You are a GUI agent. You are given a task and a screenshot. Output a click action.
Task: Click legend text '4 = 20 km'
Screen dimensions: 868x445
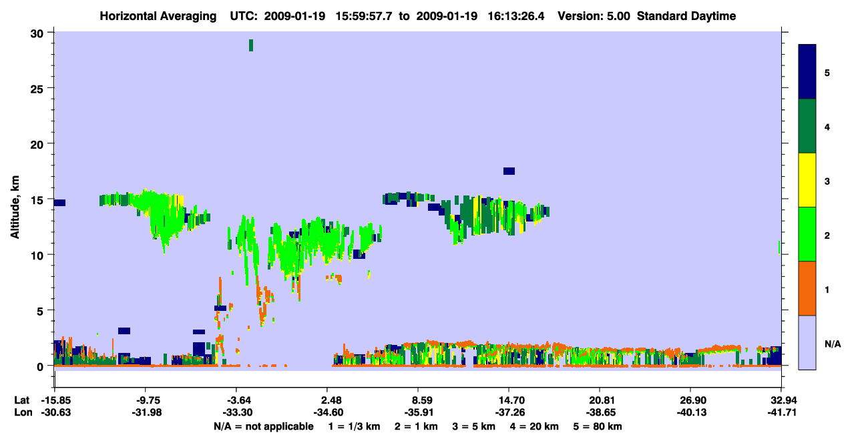pyautogui.click(x=535, y=426)
